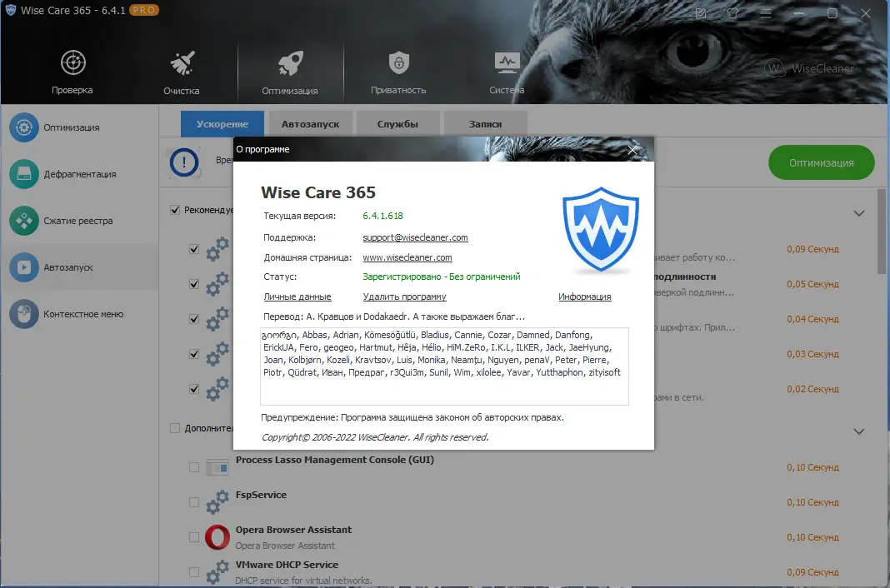
Task: Click the app shield icon in title bar
Action: pos(10,10)
